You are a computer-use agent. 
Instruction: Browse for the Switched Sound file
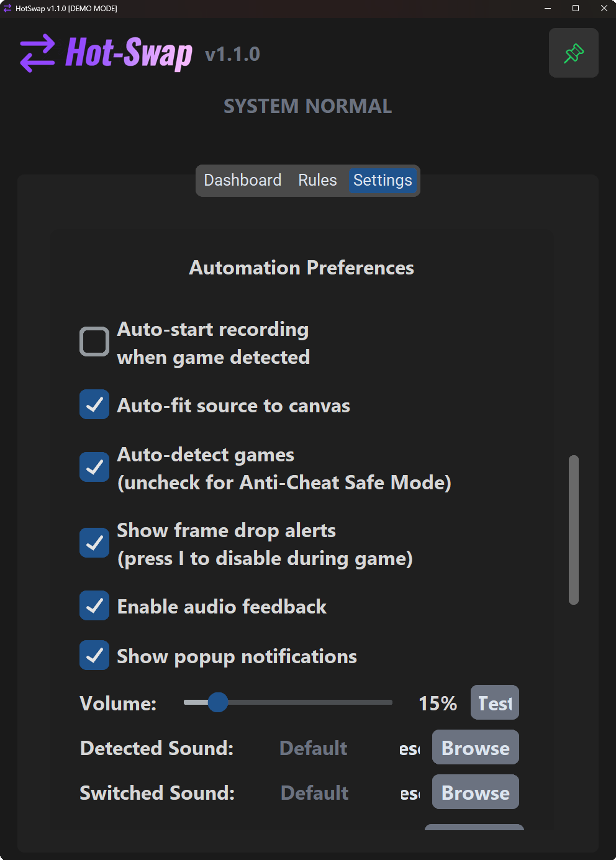[x=475, y=792]
